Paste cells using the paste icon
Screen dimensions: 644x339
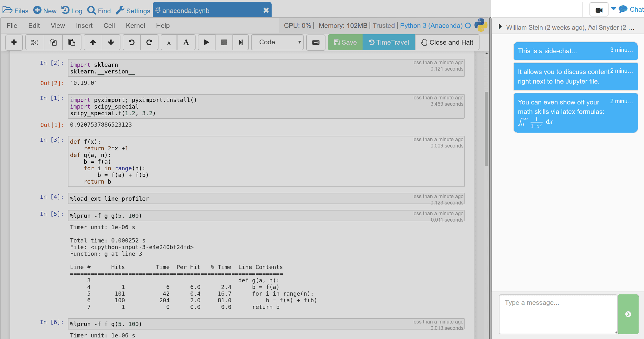(x=72, y=42)
